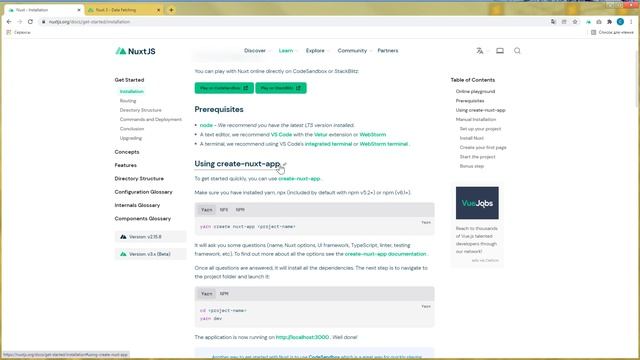The image size is (640, 360).
Task: Close the Nuxt - Installation browser tab
Action: 79,10
